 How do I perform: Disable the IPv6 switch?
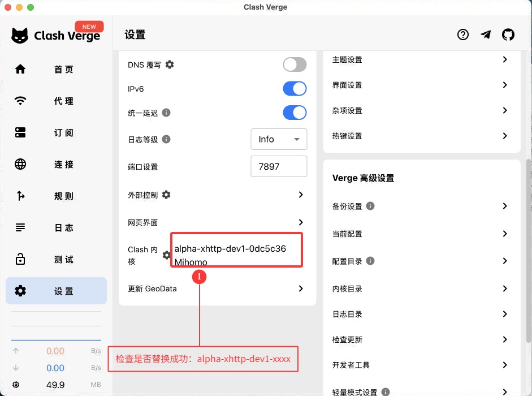(295, 89)
